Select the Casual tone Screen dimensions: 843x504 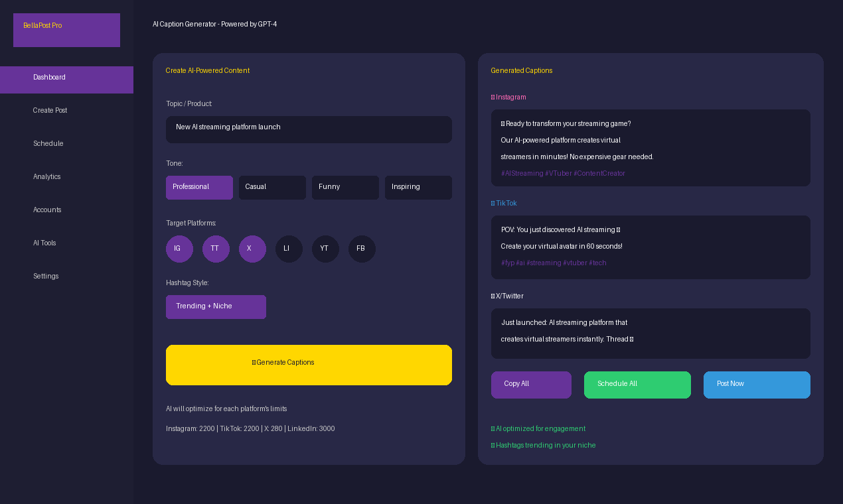point(272,188)
